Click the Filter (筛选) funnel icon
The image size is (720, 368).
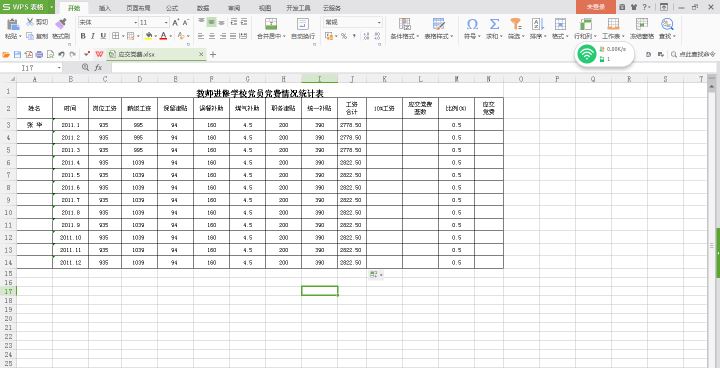(x=516, y=24)
